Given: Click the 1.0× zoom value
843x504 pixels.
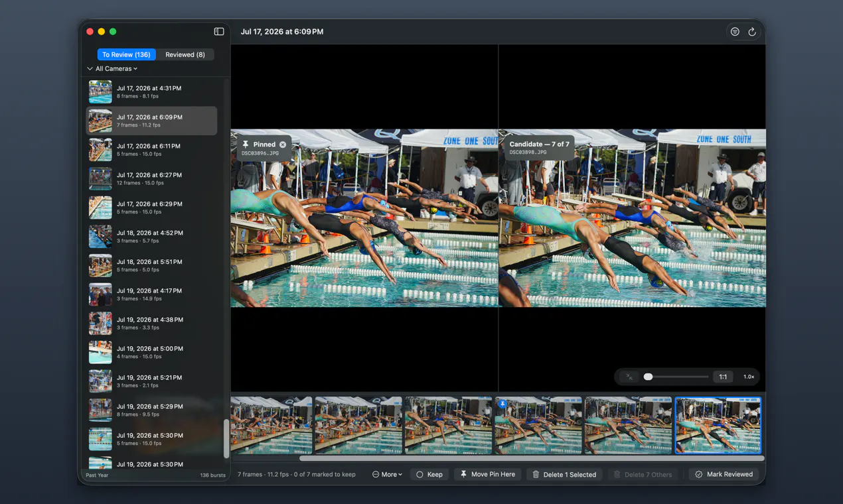Looking at the screenshot, I should click(749, 377).
